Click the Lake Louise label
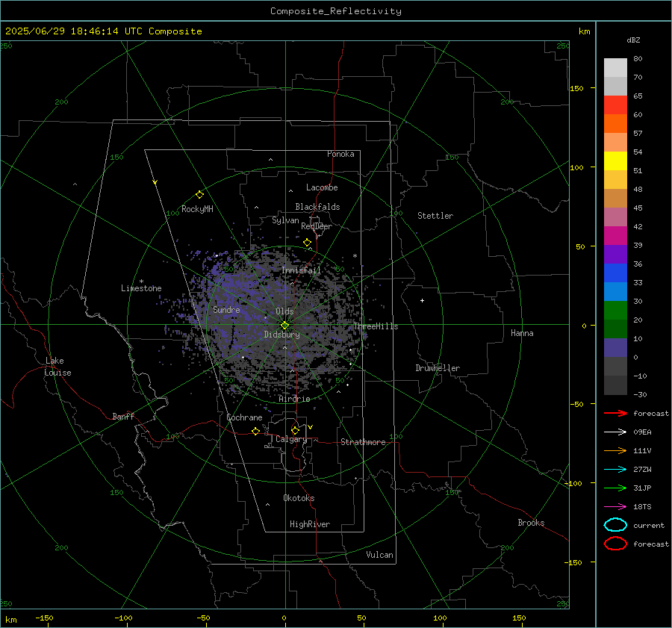This screenshot has height=628, width=672. coord(57,367)
